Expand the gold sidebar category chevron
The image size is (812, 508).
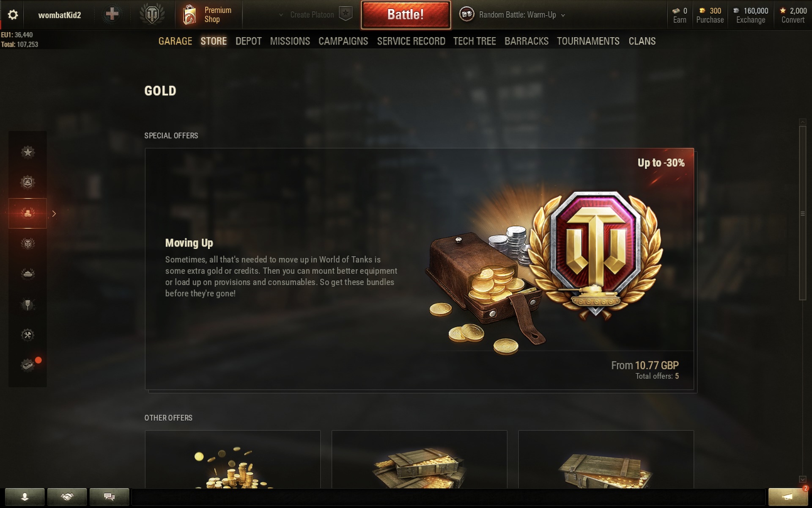[54, 214]
